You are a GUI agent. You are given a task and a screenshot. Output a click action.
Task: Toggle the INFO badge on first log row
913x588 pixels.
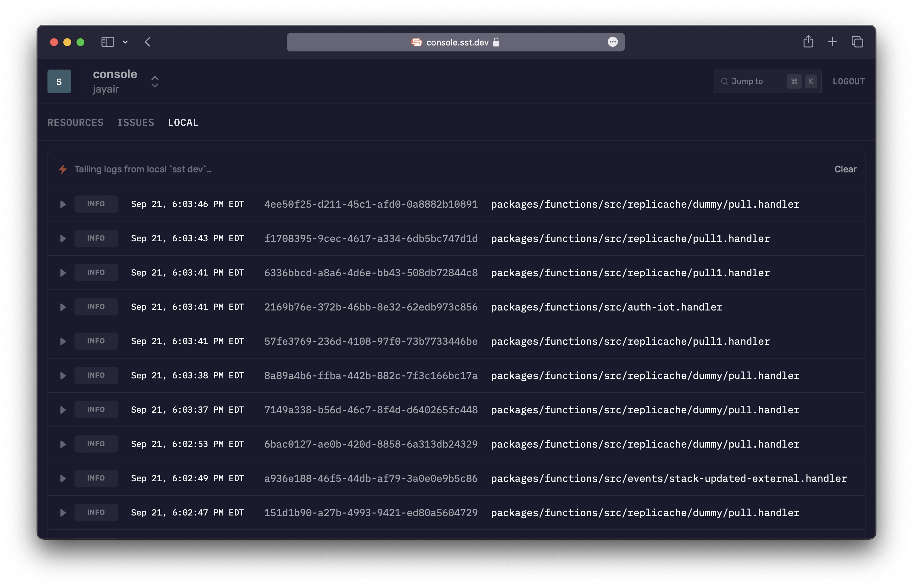click(x=96, y=204)
